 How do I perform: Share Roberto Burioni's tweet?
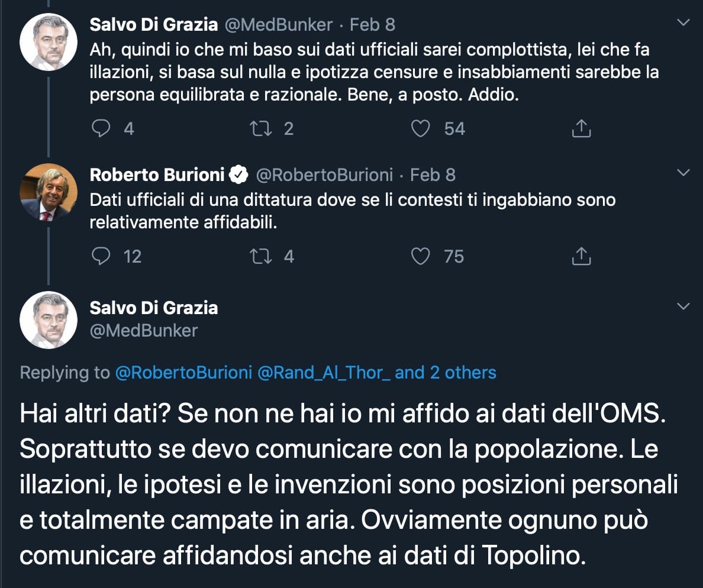coord(581,256)
